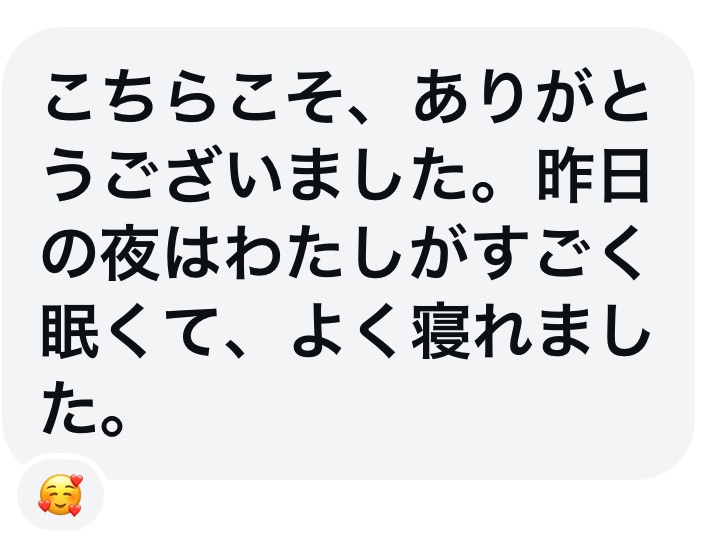Select the の character starting the third line

(x=70, y=254)
